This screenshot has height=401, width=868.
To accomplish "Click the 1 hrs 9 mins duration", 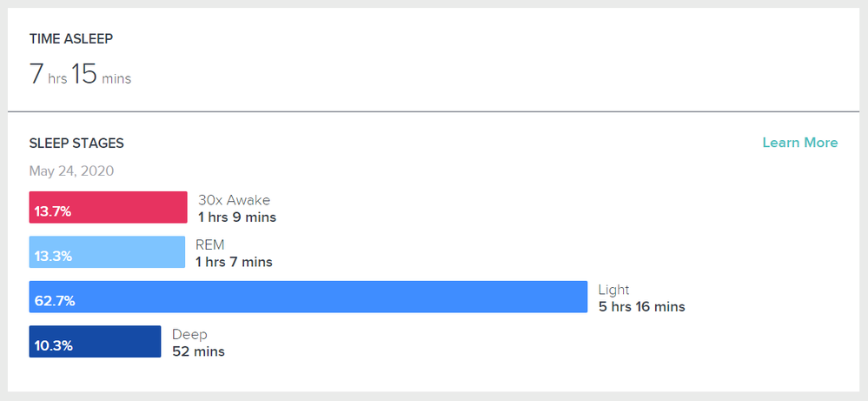I will point(237,217).
